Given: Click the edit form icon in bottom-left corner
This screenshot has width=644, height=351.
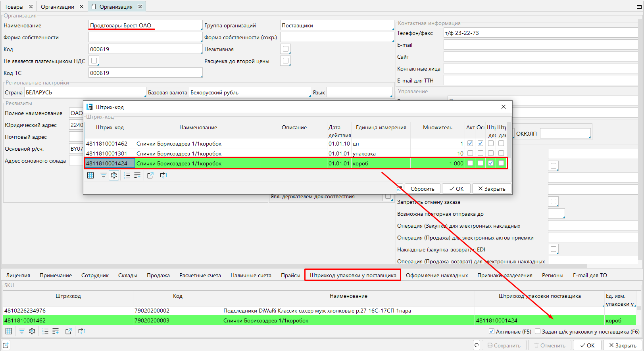Looking at the screenshot, I should (6, 345).
